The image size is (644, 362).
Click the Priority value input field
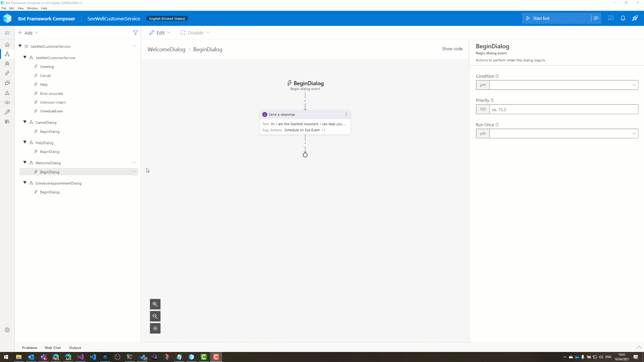click(563, 109)
